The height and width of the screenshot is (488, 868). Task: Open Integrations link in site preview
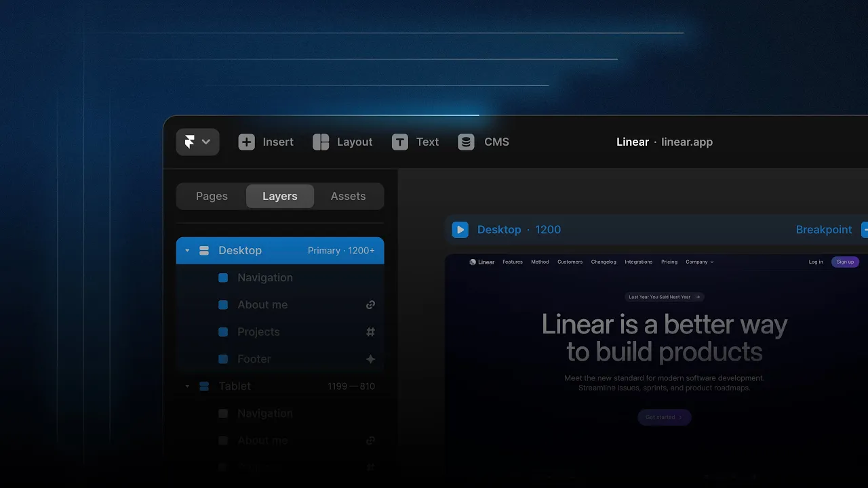639,262
